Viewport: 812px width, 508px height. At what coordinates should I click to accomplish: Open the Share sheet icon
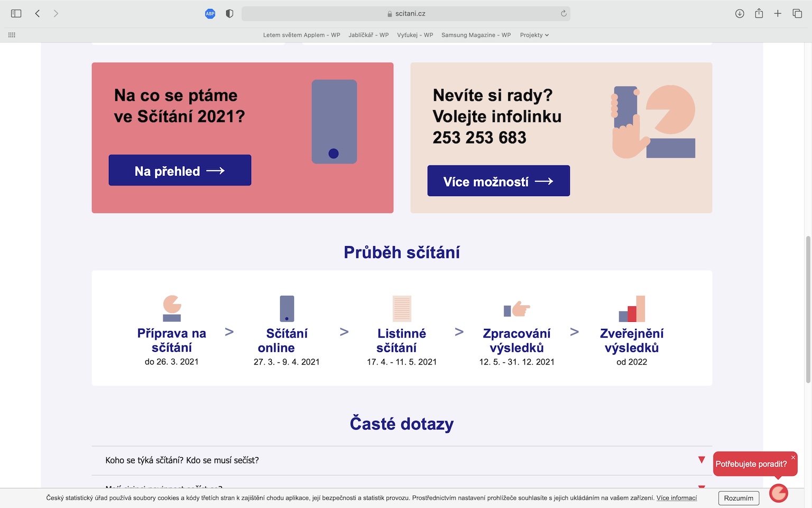click(759, 13)
